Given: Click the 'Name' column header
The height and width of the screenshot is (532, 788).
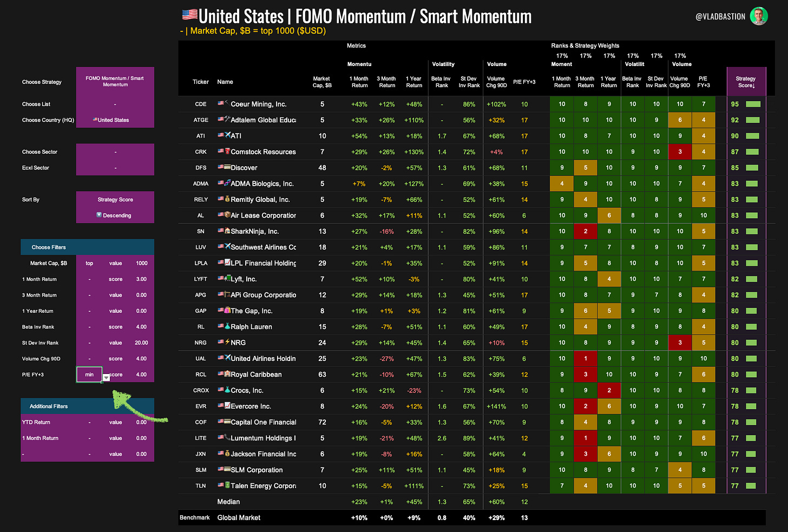Looking at the screenshot, I should pyautogui.click(x=225, y=82).
